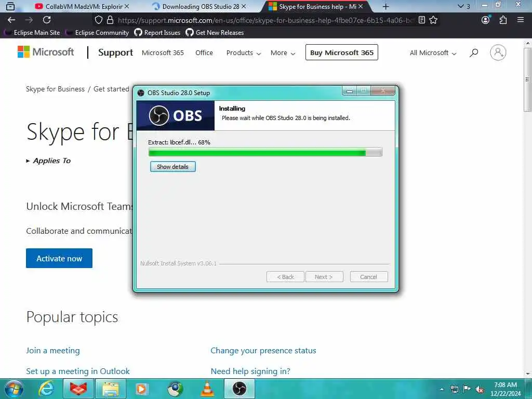Bookmark this page with the star icon
The width and height of the screenshot is (532, 399).
point(433,20)
